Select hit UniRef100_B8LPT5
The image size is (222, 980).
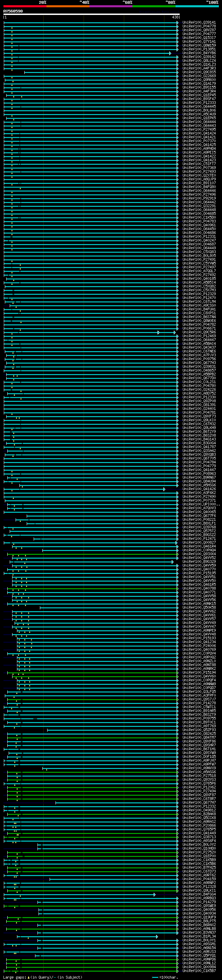point(199,921)
